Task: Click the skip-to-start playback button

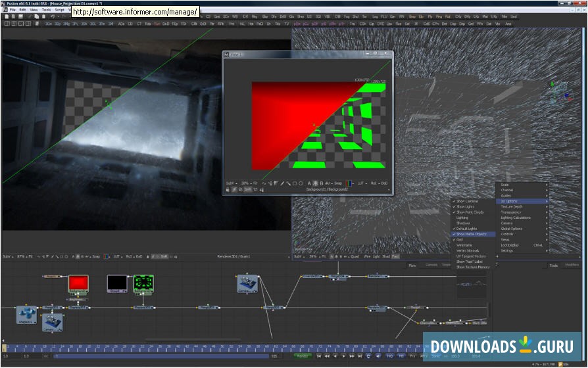Action: click(x=319, y=356)
